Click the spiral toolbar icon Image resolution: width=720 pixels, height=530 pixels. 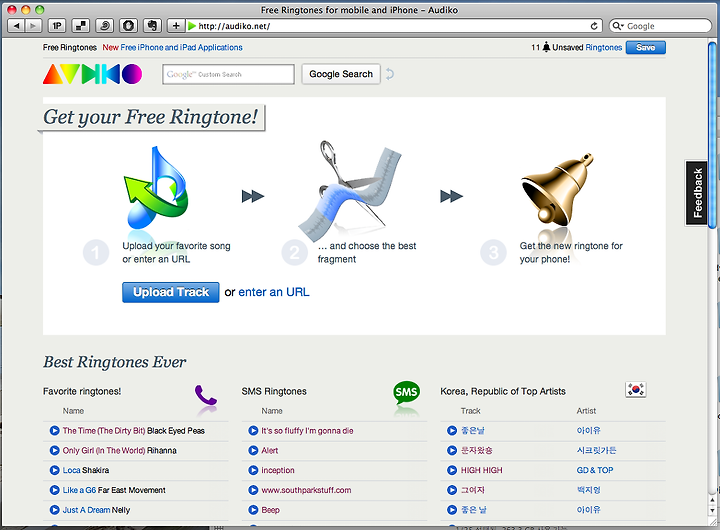pos(105,26)
